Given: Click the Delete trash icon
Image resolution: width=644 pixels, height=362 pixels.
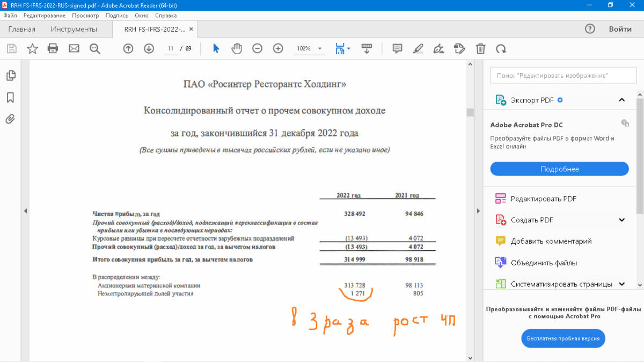Looking at the screenshot, I should [x=481, y=49].
